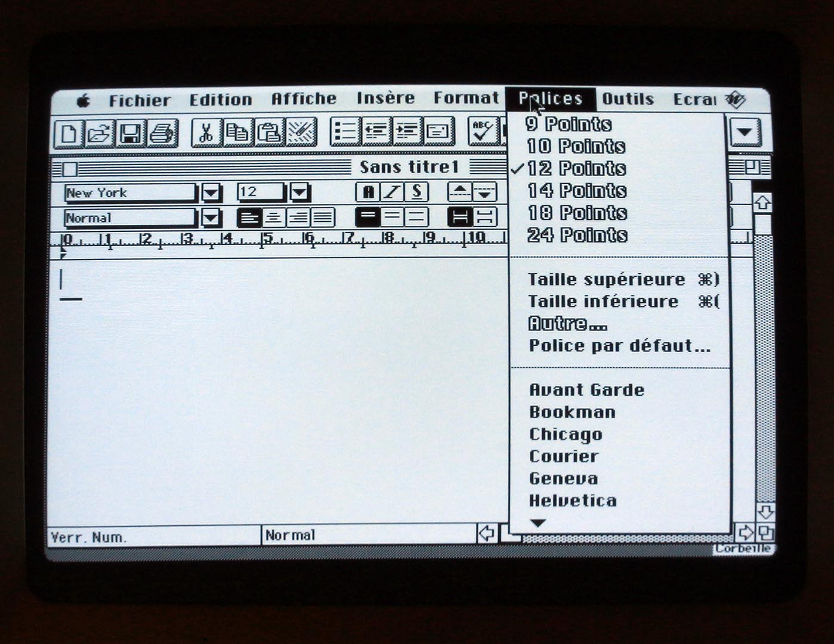
Task: Toggle superscript in the ribbon
Action: point(460,192)
